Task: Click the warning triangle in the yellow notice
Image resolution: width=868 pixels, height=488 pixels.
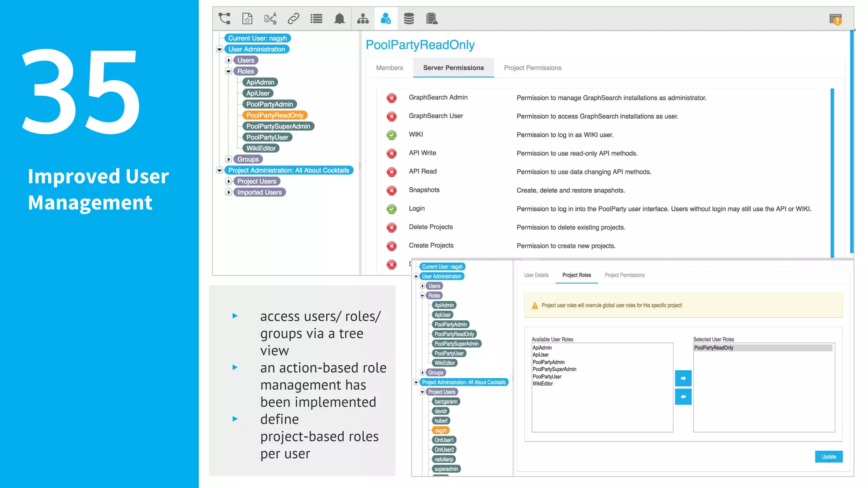Action: click(x=535, y=305)
